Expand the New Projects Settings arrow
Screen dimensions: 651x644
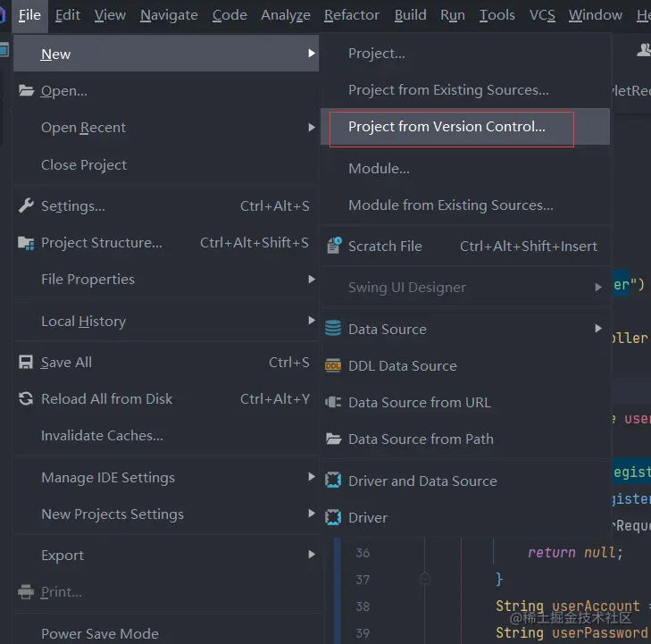(312, 514)
